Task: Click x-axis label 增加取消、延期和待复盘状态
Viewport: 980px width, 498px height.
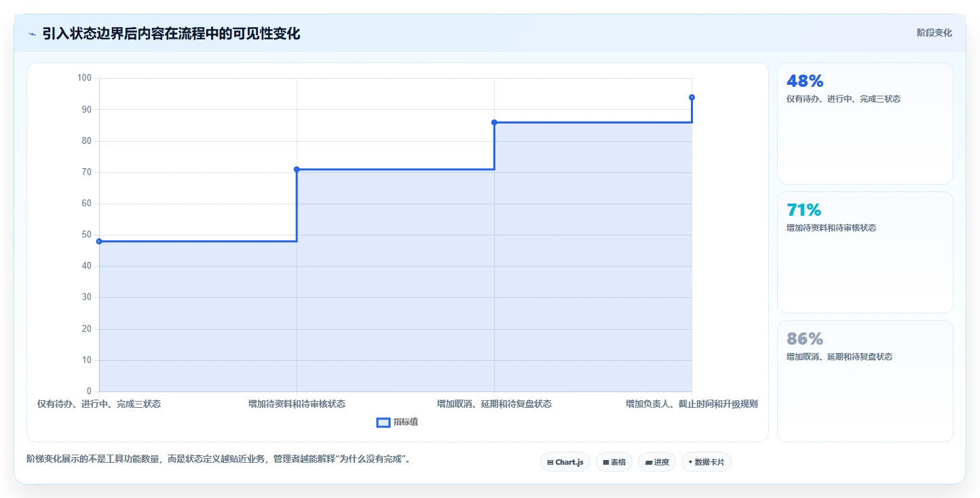Action: click(x=494, y=404)
